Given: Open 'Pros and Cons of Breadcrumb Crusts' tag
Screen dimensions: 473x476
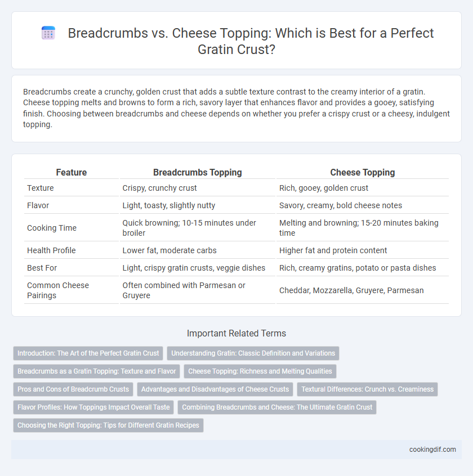Looking at the screenshot, I should coord(73,389).
